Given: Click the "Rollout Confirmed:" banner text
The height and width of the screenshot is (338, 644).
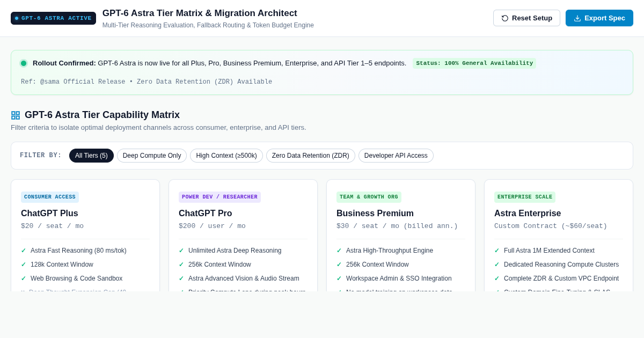Looking at the screenshot, I should [64, 63].
